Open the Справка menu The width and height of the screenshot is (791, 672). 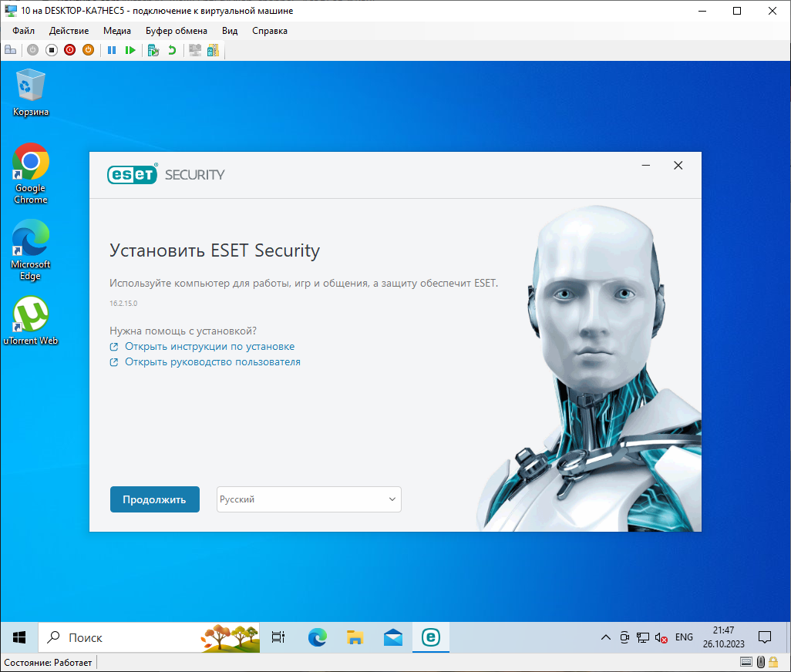click(x=270, y=31)
